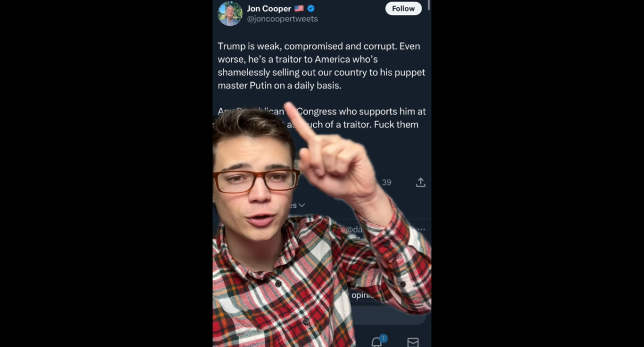Click the US flag emoji beside the name

click(299, 8)
